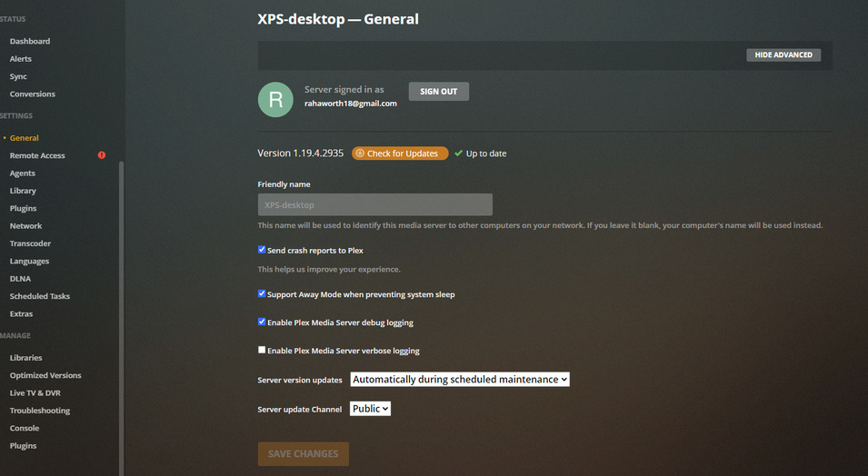
Task: Toggle Support Away Mode checkbox
Action: [x=262, y=293]
